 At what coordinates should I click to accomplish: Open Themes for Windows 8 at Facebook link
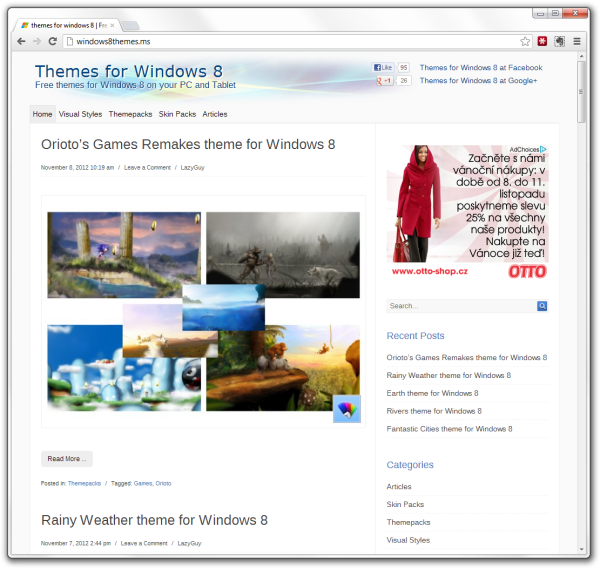(x=481, y=67)
